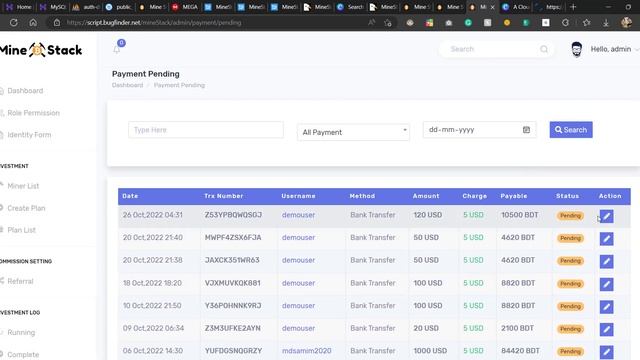Open Plan List in the sidebar

21,230
